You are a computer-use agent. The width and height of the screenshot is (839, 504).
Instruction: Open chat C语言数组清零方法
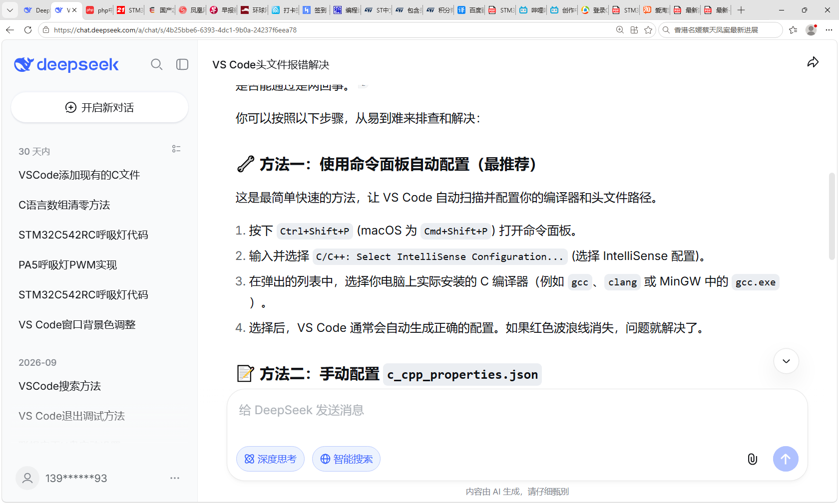(x=64, y=205)
